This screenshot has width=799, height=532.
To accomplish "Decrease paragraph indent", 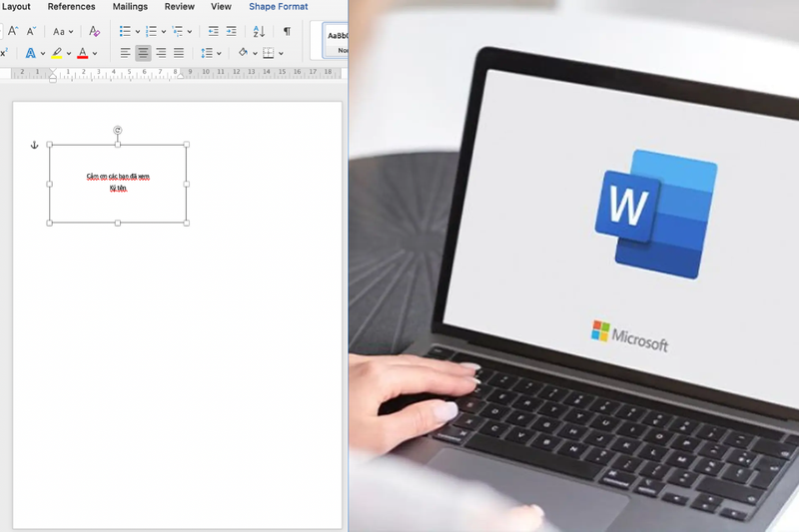I will click(214, 31).
